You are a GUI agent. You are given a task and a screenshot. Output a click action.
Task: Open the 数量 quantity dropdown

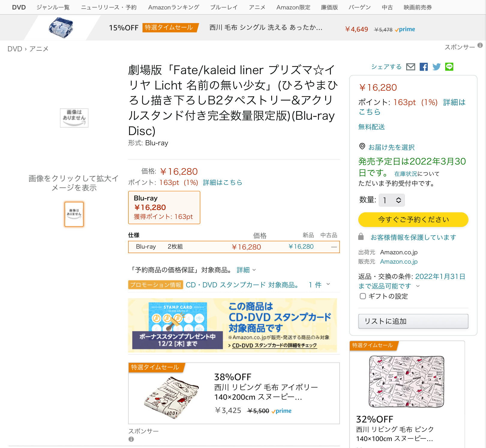392,200
